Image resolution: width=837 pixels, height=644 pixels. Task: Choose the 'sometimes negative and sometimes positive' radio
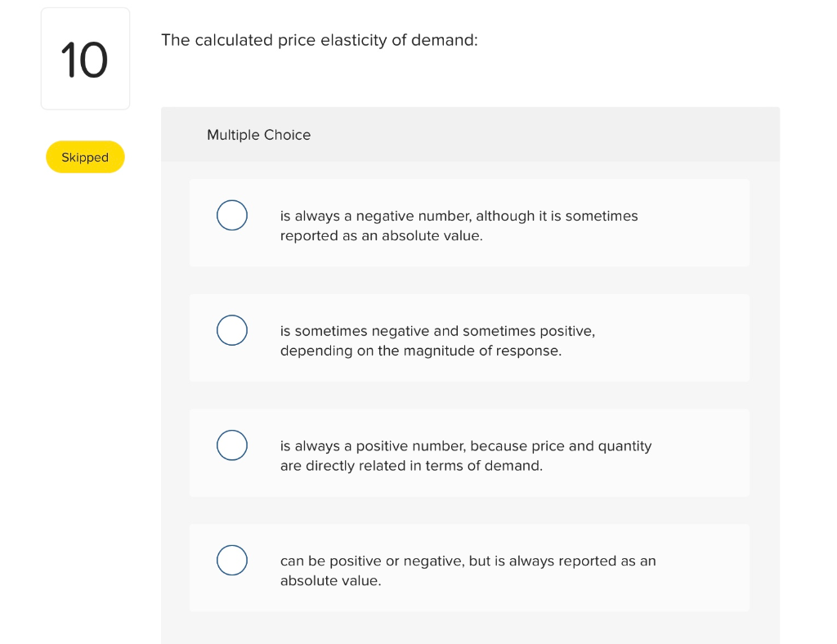point(231,330)
